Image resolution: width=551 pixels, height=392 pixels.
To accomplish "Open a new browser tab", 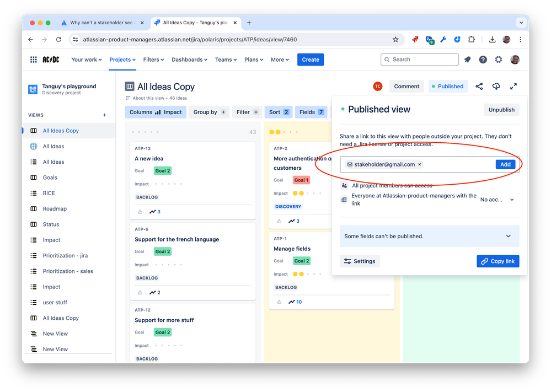I will tap(249, 23).
